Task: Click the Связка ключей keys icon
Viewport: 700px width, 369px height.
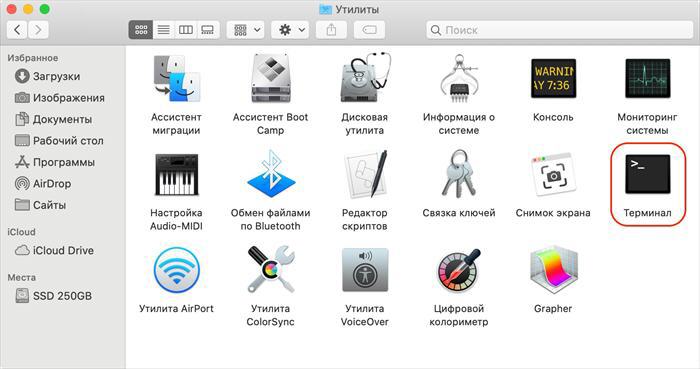Action: (x=459, y=174)
